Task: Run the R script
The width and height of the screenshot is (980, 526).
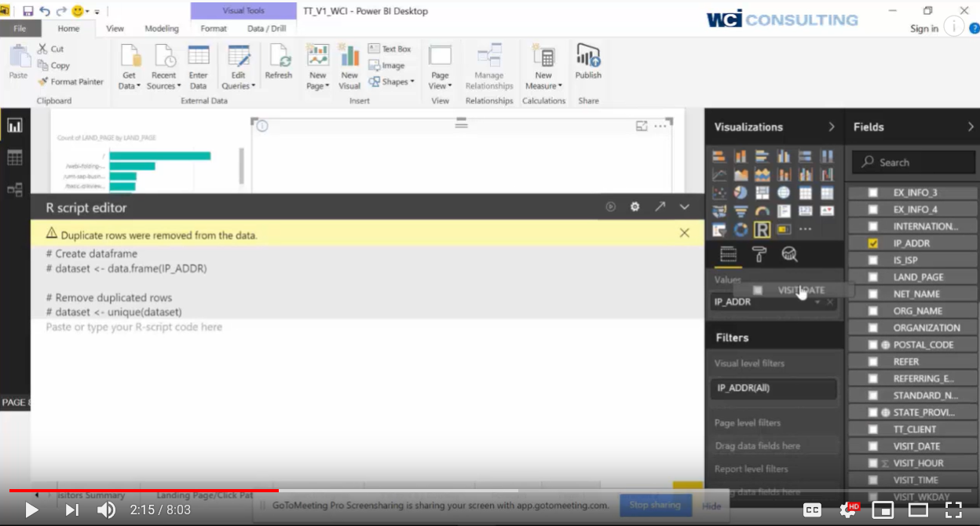Action: point(611,207)
